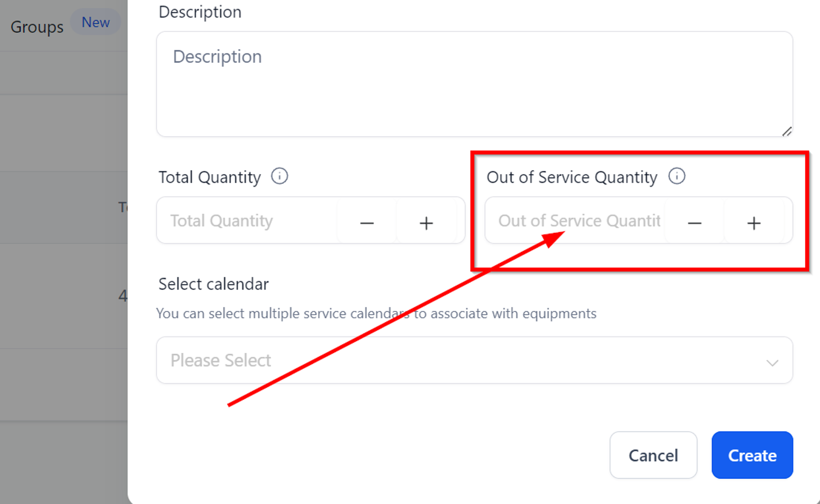Open the Out of Service Quantity info tooltip icon
This screenshot has width=820, height=504.
676,177
